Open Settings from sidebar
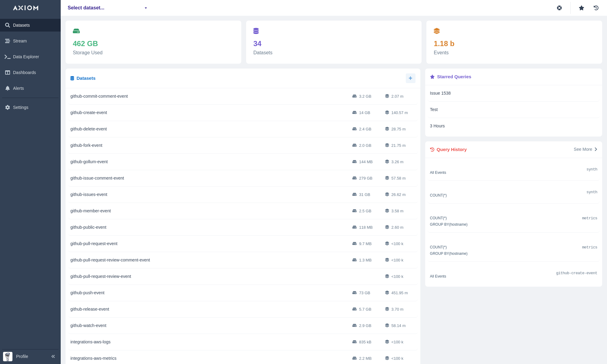Image resolution: width=607 pixels, height=364 pixels. [x=20, y=107]
